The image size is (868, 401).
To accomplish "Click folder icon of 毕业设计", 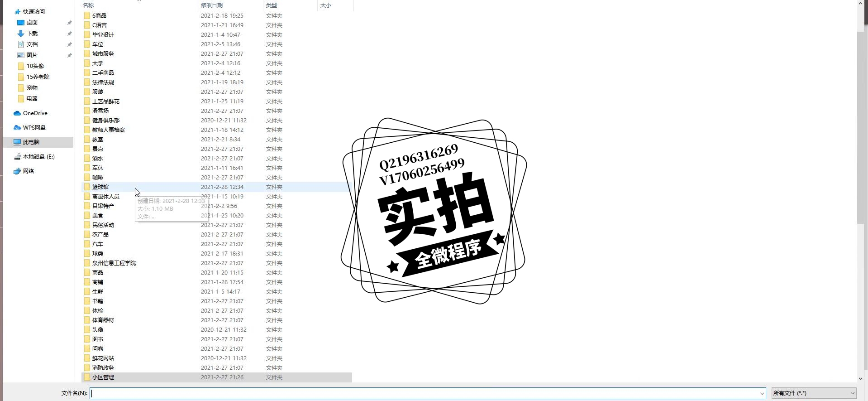I will point(87,34).
